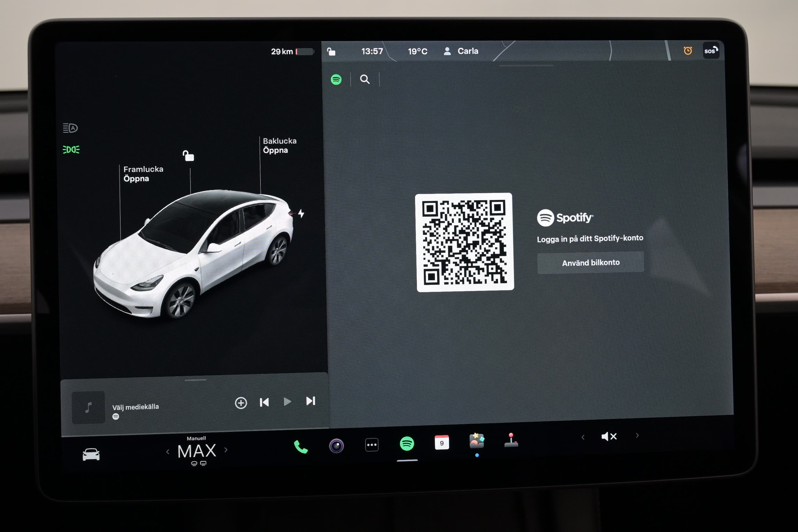Tap the white Tesla car model
The height and width of the screenshot is (532, 798).
193,254
